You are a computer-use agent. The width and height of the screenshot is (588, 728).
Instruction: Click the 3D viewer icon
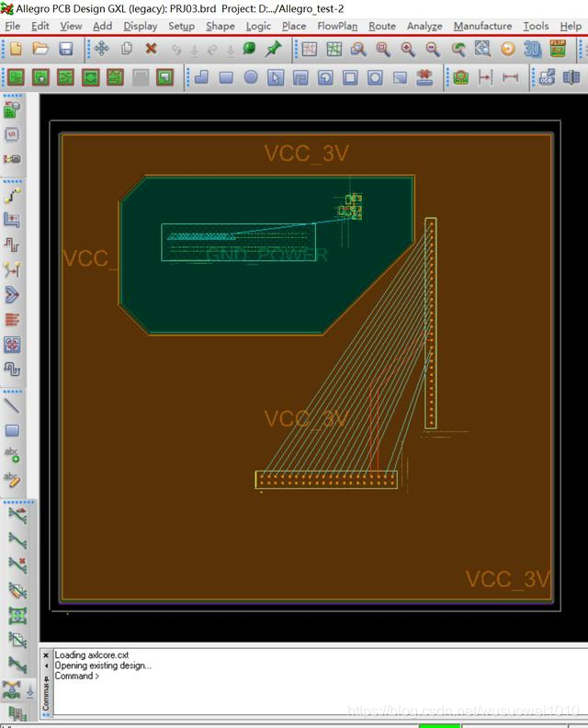532,49
